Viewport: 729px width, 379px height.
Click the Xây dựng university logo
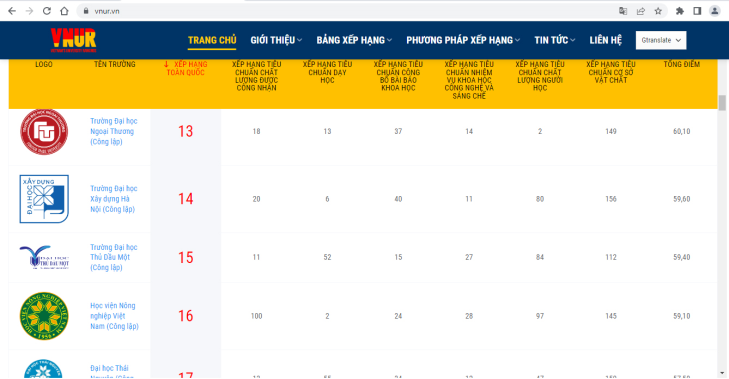(x=44, y=199)
